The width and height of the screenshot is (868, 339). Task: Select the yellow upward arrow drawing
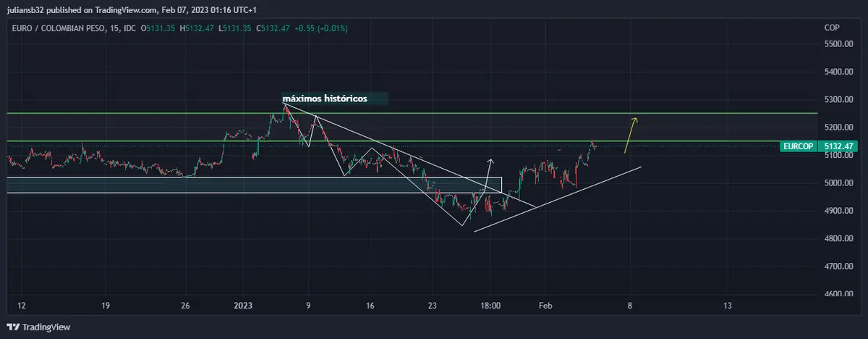pos(630,135)
